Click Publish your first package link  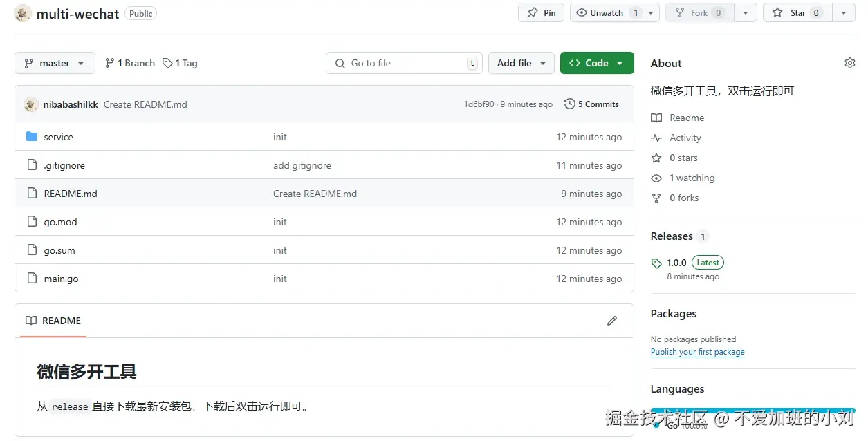(698, 352)
